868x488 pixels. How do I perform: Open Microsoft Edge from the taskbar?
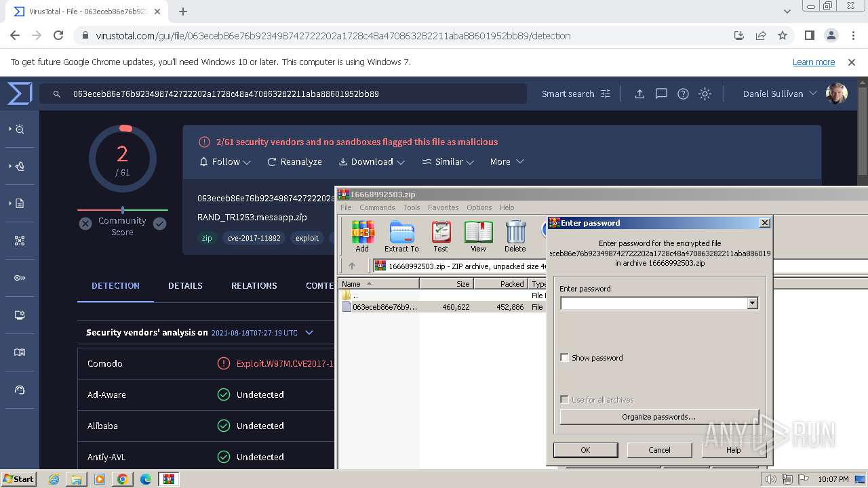click(x=145, y=479)
